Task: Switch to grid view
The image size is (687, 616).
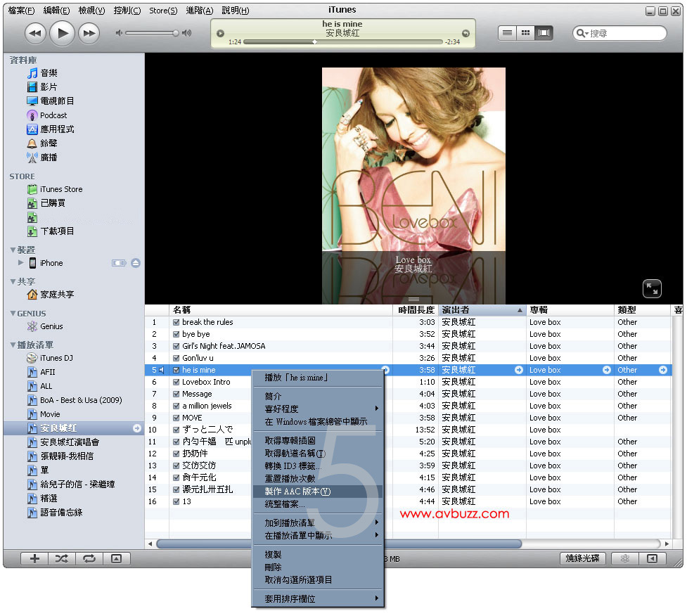Action: pos(525,33)
